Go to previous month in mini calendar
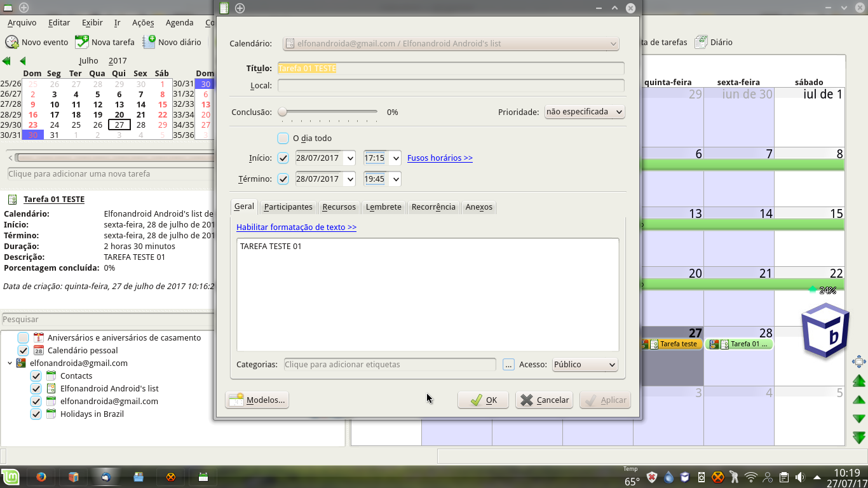Image resolution: width=868 pixels, height=488 pixels. (23, 61)
